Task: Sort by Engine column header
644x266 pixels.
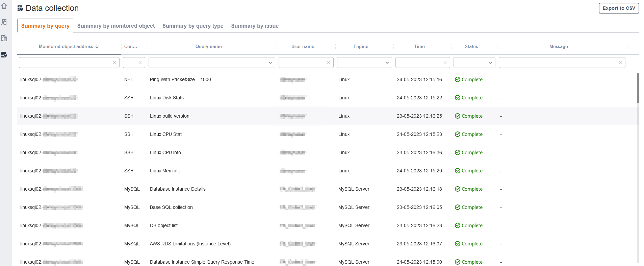Action: pyautogui.click(x=361, y=47)
